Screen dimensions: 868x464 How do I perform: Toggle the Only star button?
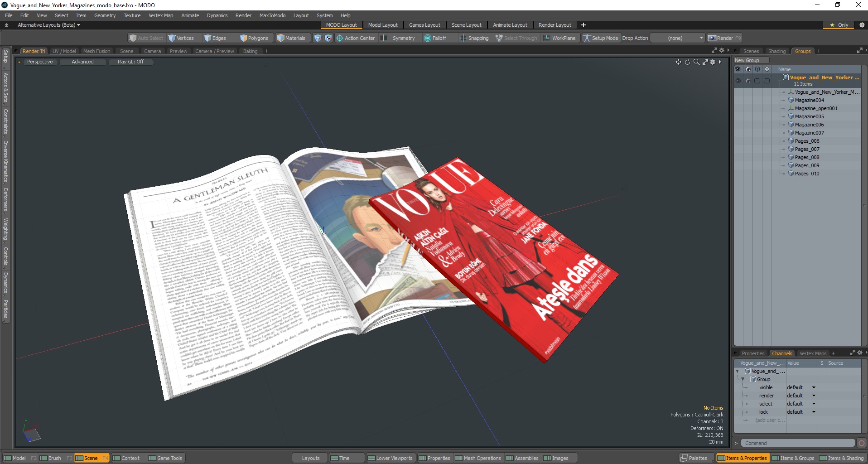pos(839,25)
